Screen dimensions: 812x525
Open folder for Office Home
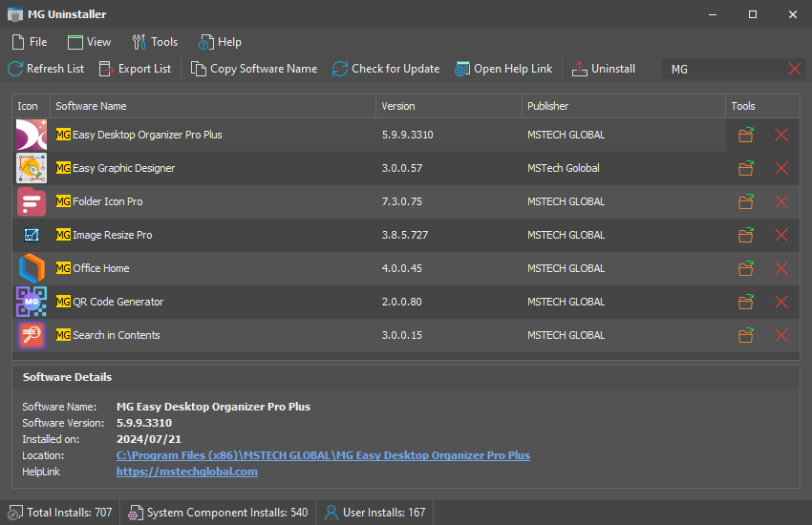[x=746, y=268]
